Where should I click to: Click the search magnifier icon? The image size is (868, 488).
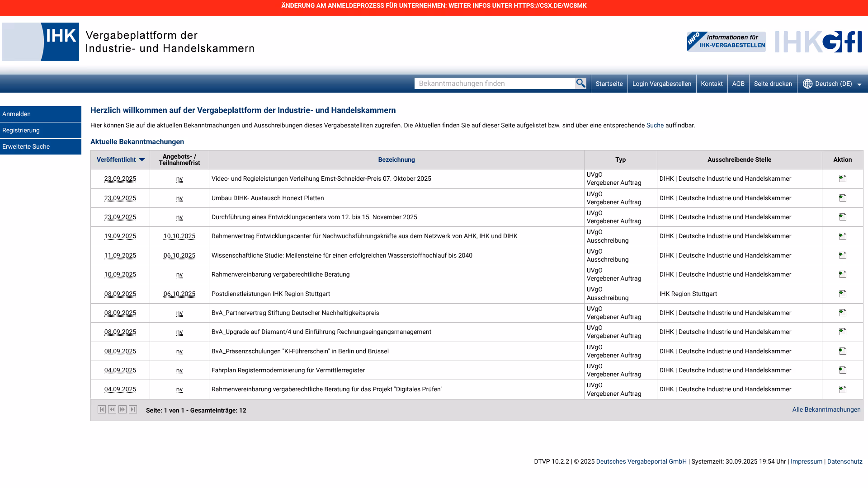click(580, 83)
